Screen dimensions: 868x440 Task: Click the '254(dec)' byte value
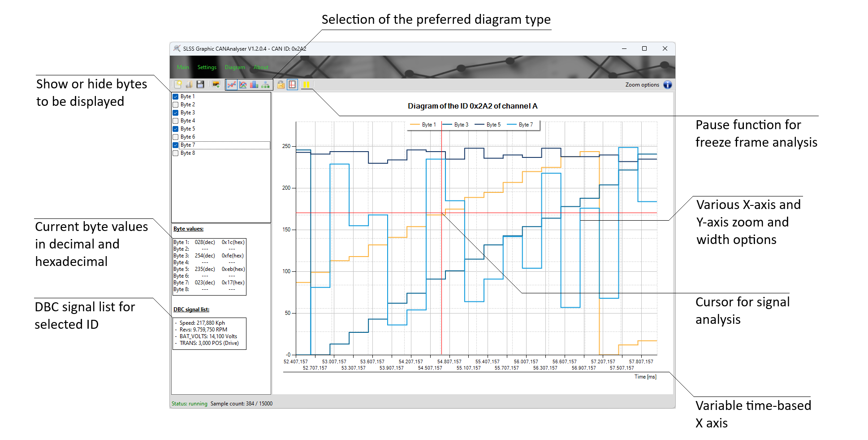pyautogui.click(x=205, y=256)
